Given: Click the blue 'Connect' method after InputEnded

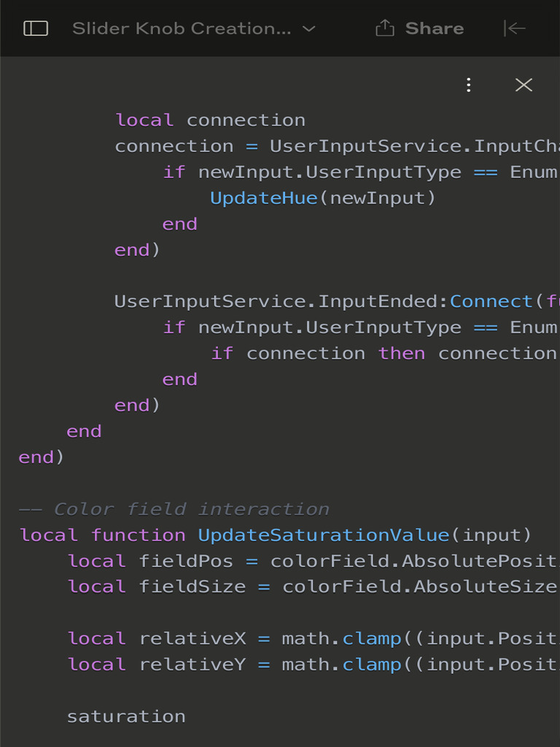Looking at the screenshot, I should click(x=491, y=301).
